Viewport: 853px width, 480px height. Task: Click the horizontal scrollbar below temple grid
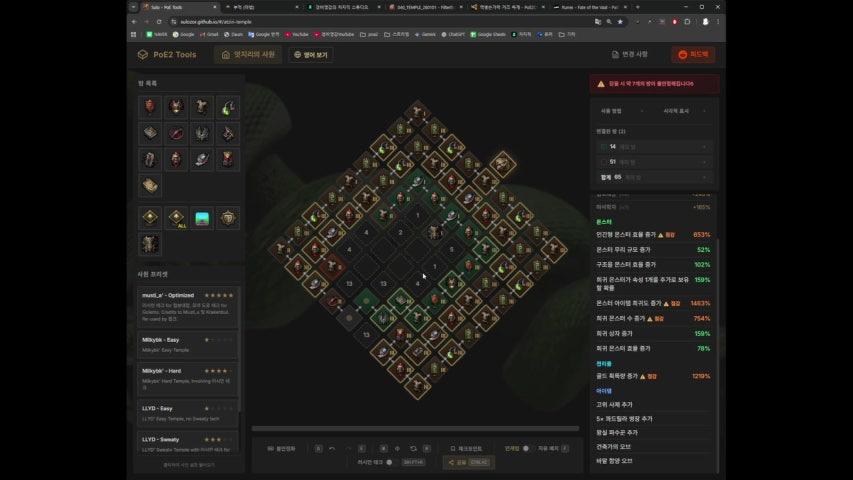415,429
